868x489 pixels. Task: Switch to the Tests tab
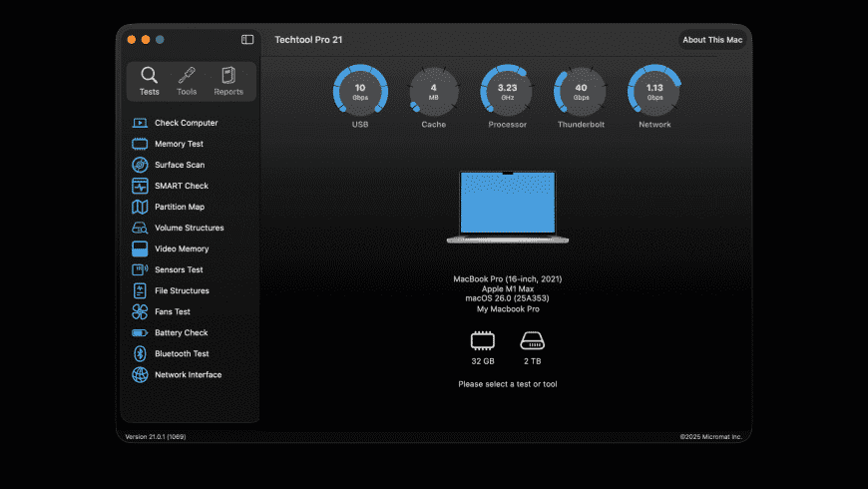point(149,82)
